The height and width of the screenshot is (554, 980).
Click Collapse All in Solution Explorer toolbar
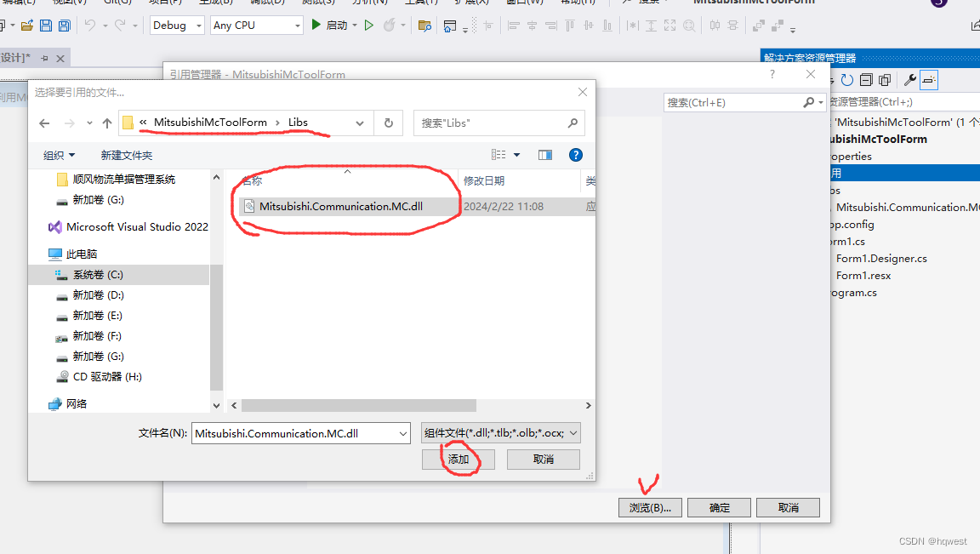866,80
